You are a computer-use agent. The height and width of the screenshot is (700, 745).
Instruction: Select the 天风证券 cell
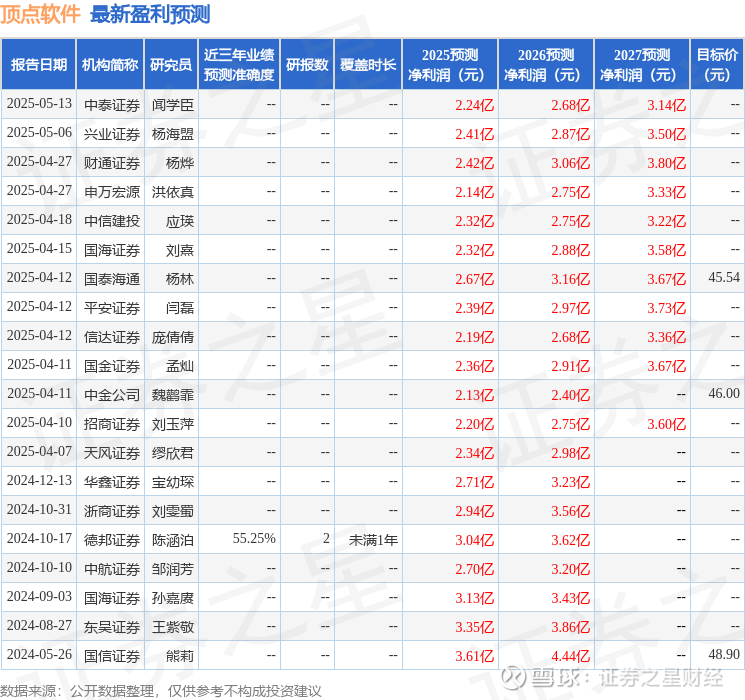point(112,453)
